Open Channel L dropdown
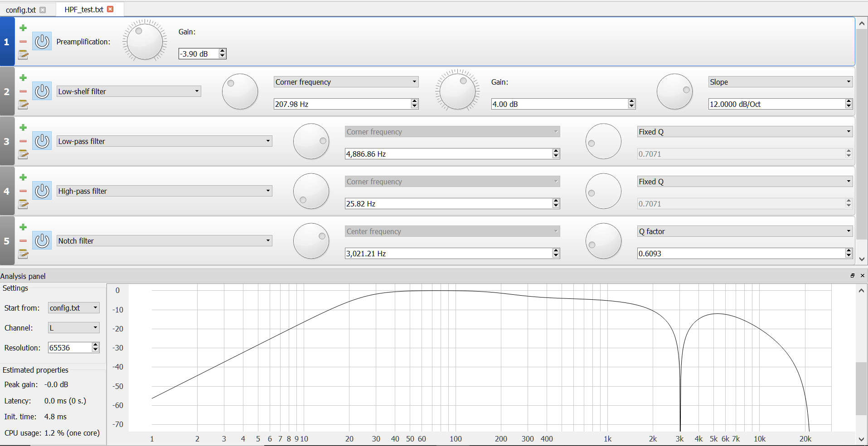 [x=74, y=328]
